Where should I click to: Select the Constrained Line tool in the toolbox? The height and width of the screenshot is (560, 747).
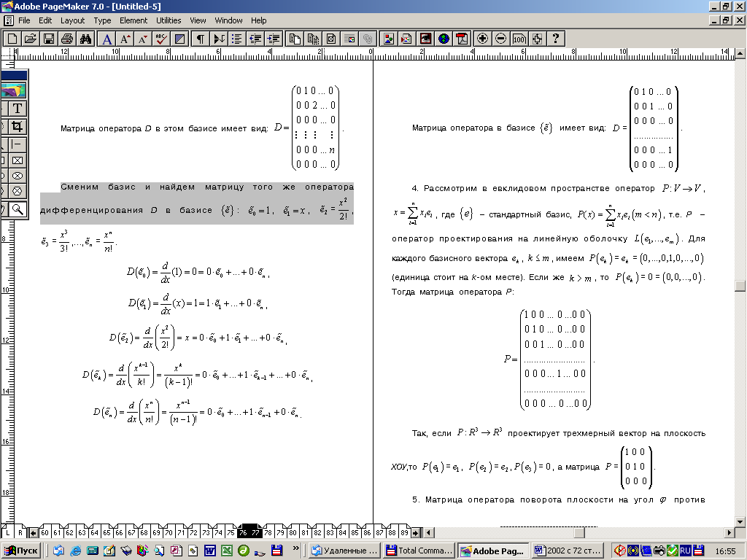click(x=18, y=144)
